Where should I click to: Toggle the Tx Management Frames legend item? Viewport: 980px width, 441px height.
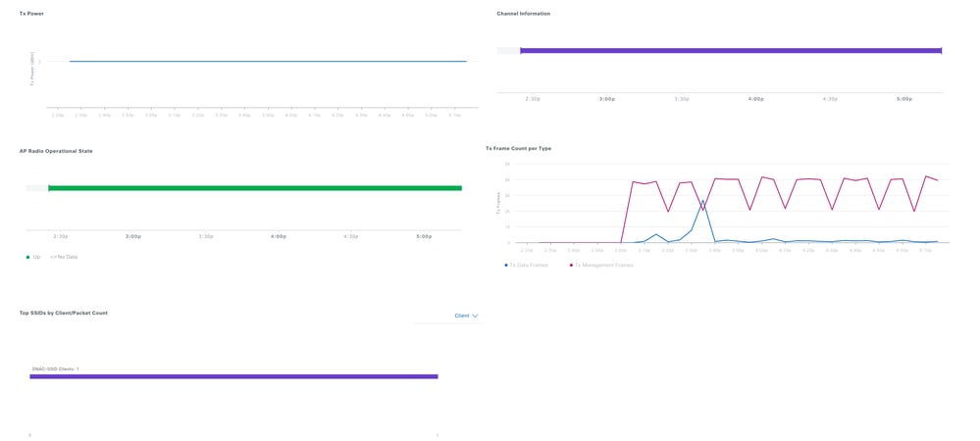tap(601, 265)
